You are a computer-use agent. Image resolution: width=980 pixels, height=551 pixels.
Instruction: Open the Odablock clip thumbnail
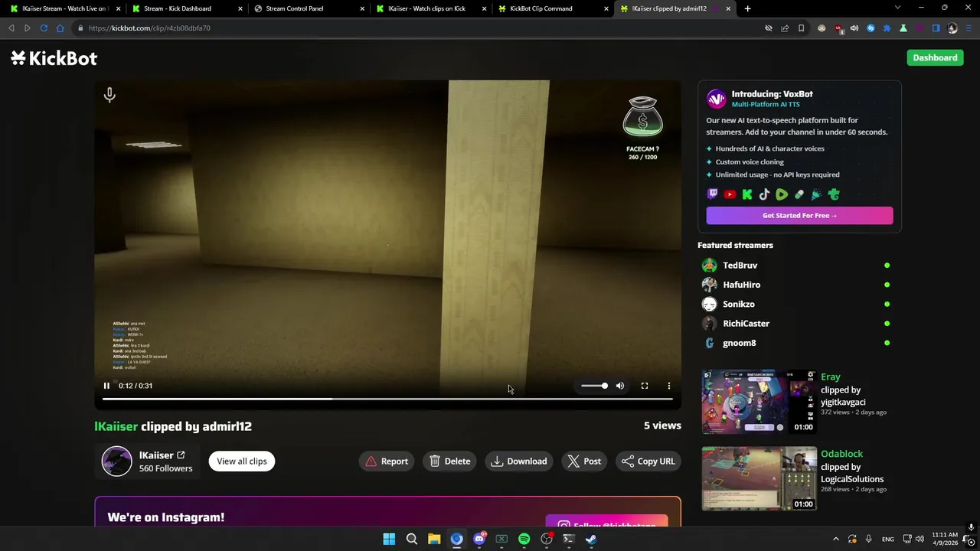759,478
